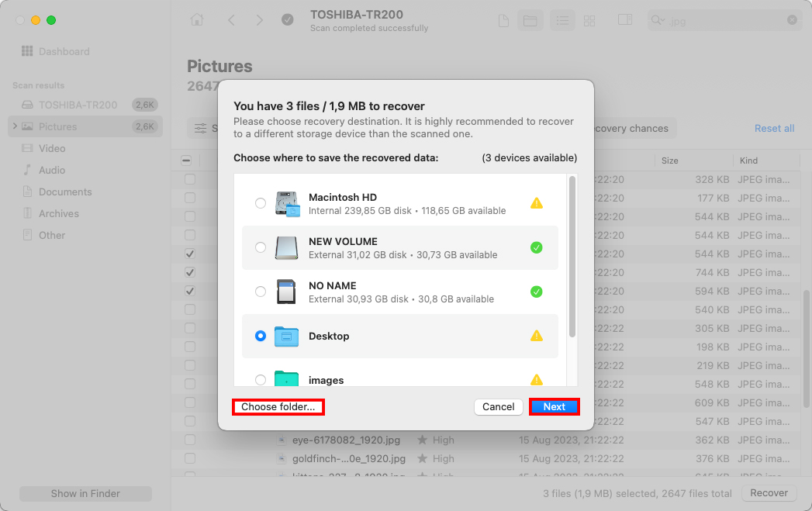Click the Audio music note icon in sidebar
812x511 pixels.
pos(28,170)
